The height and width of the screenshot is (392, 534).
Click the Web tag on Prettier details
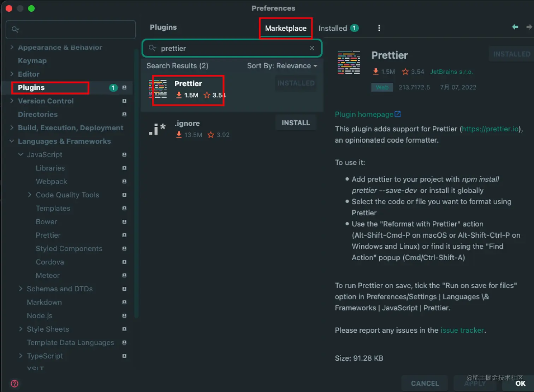pyautogui.click(x=382, y=87)
